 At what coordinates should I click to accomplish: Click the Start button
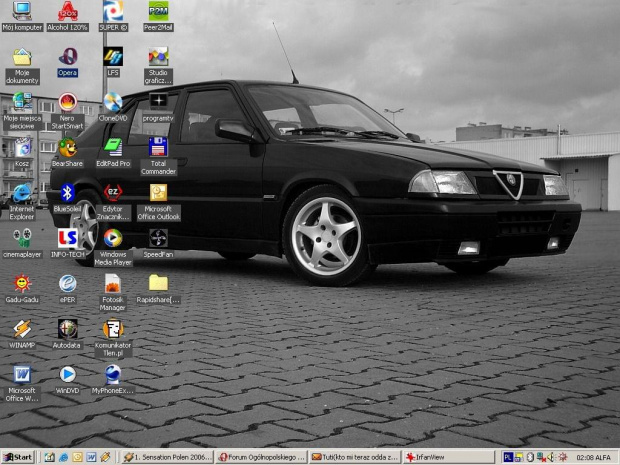tap(18, 457)
